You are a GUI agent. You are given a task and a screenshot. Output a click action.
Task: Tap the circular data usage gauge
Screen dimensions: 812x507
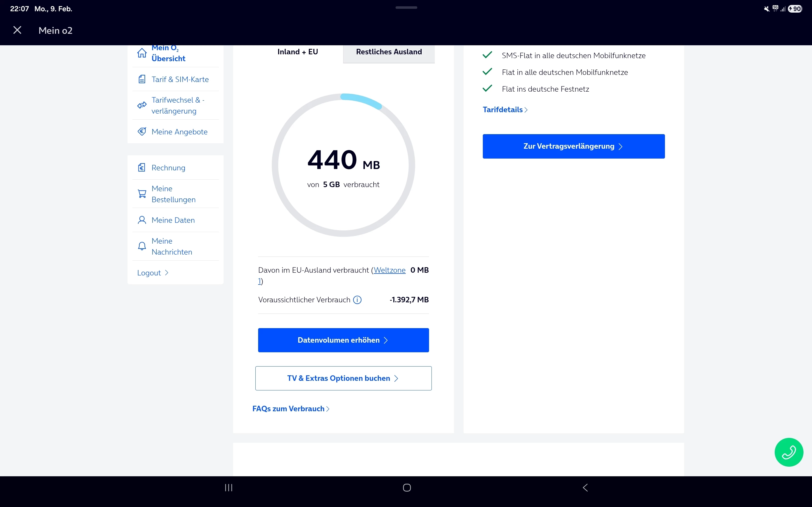pos(343,165)
